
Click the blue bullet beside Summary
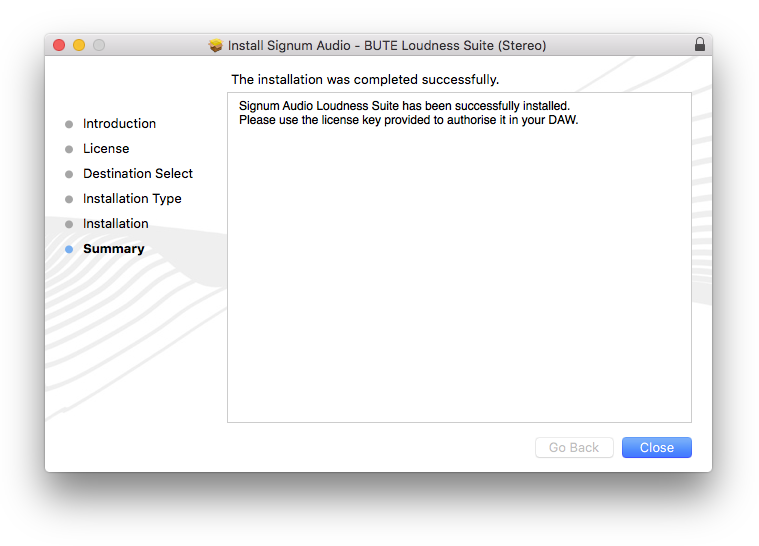tap(69, 249)
